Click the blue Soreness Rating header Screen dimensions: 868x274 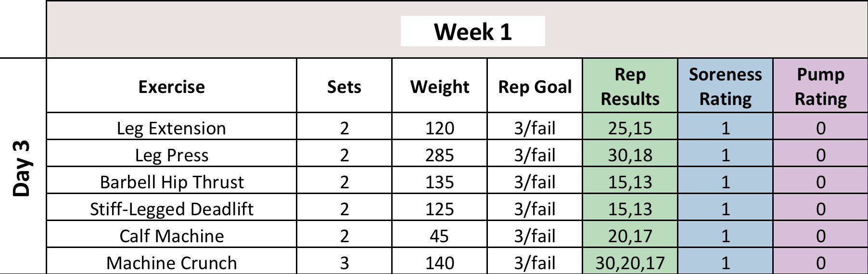(x=725, y=87)
